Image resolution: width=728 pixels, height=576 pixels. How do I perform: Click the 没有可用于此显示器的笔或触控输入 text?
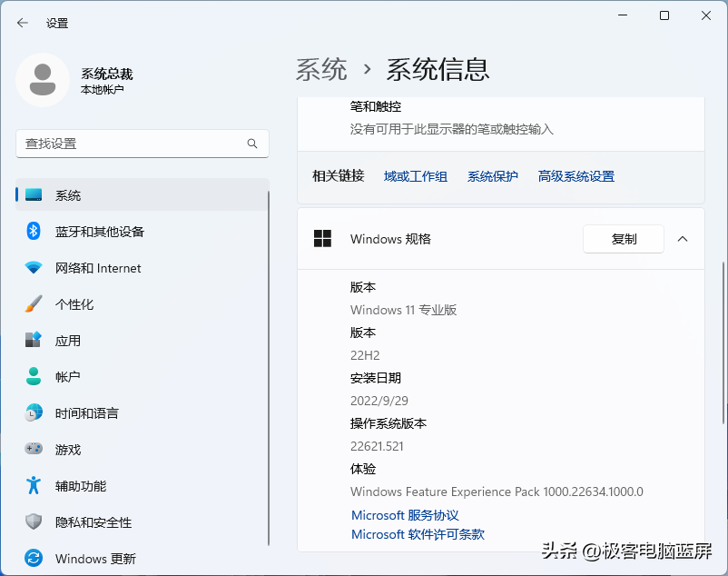coord(452,129)
